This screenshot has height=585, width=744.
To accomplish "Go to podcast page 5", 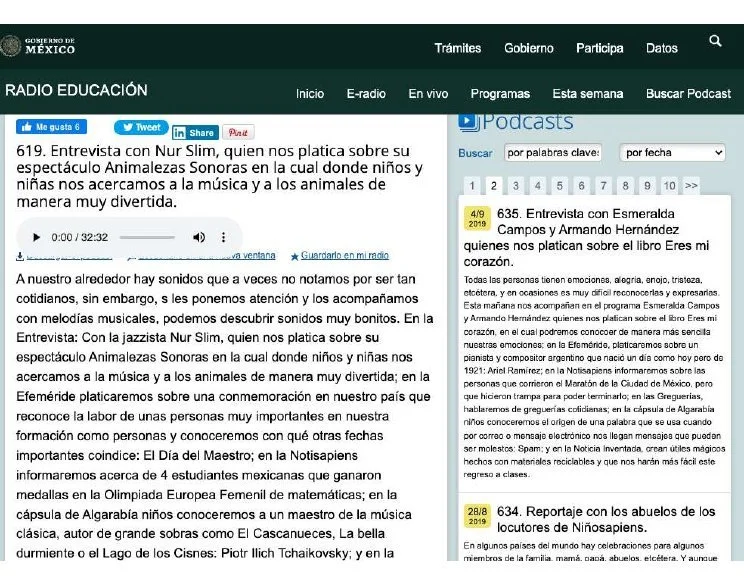I will [559, 186].
